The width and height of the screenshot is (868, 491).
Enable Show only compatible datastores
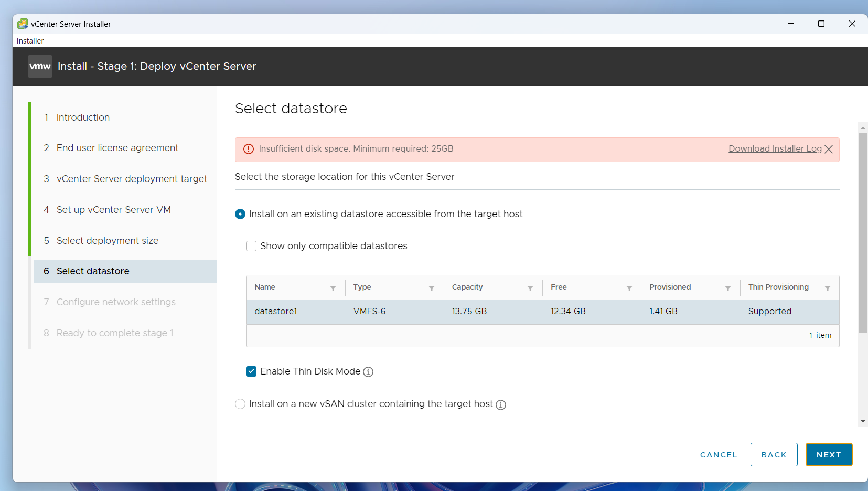pyautogui.click(x=251, y=246)
